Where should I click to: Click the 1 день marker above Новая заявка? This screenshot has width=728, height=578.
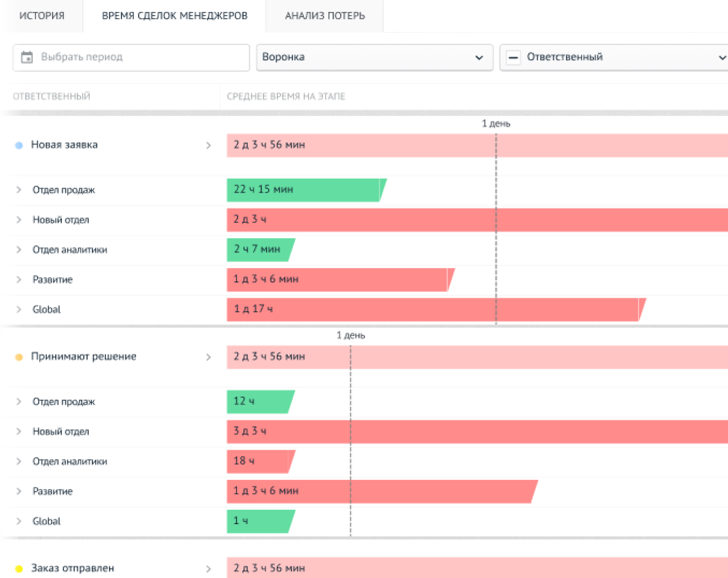click(496, 124)
